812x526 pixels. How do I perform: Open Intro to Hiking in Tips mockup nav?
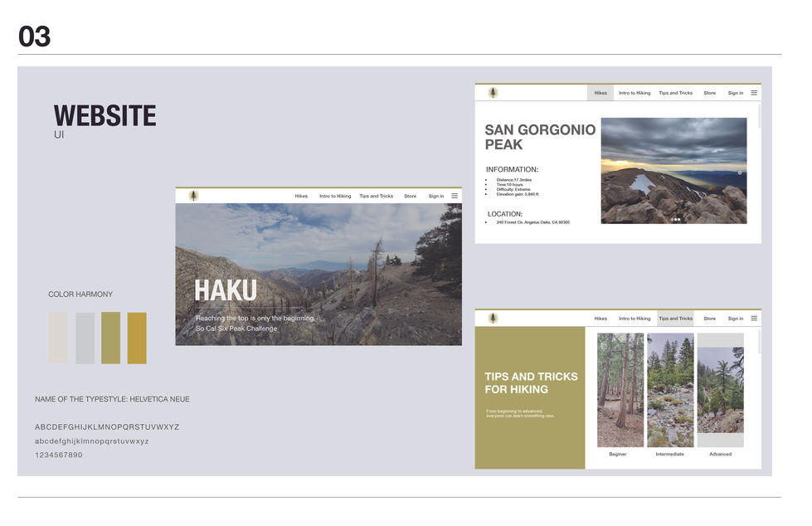(x=635, y=319)
